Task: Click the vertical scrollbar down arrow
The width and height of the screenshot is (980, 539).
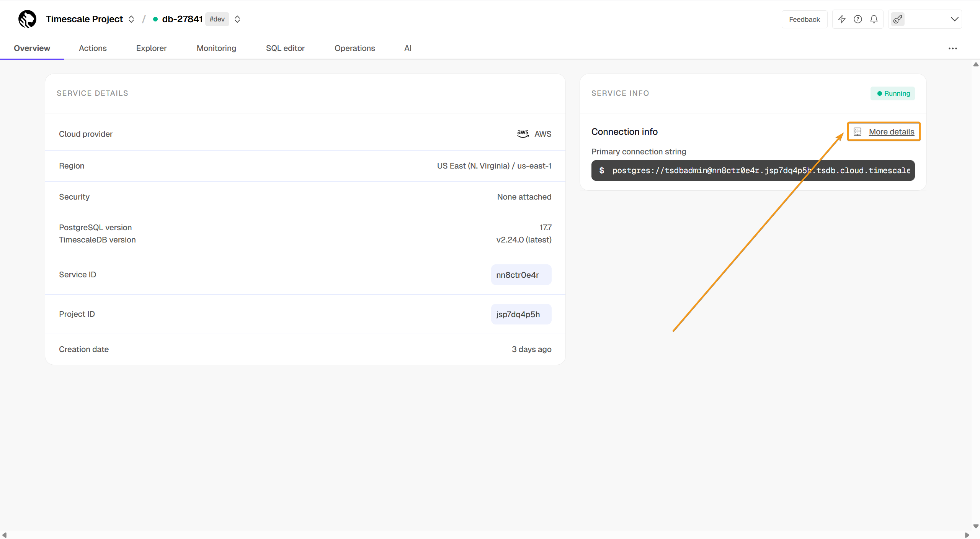Action: click(x=976, y=526)
